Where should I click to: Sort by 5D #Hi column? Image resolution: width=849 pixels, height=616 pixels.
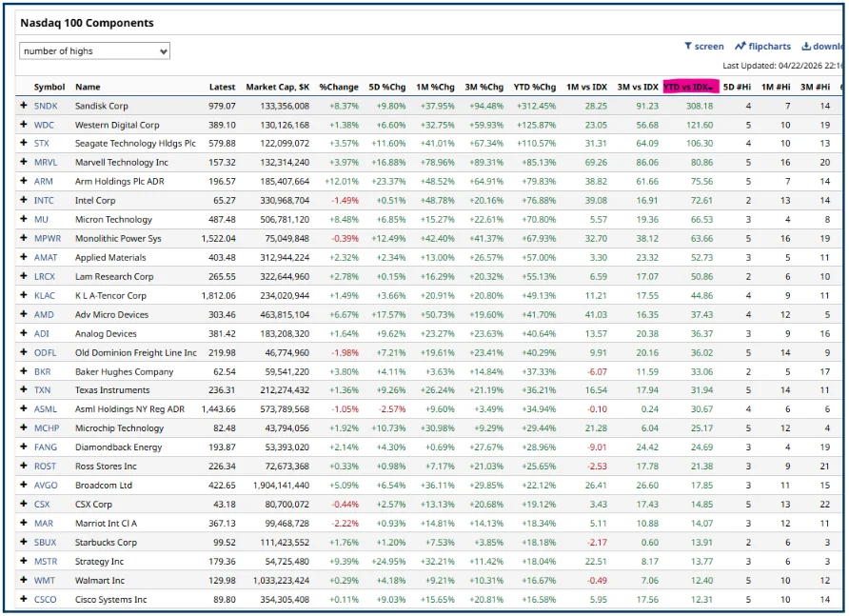point(737,87)
